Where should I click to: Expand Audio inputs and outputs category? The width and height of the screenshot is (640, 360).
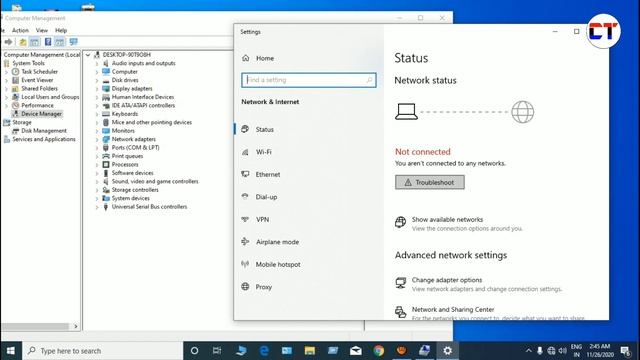point(97,64)
